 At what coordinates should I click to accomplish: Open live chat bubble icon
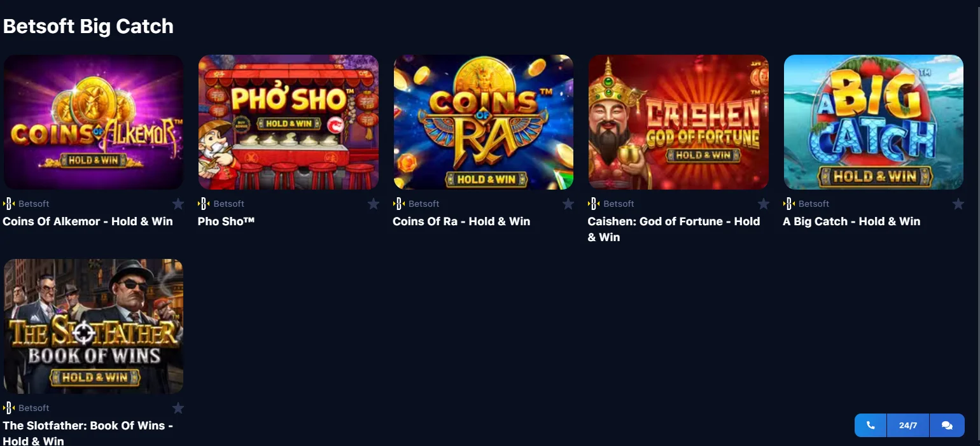[947, 426]
